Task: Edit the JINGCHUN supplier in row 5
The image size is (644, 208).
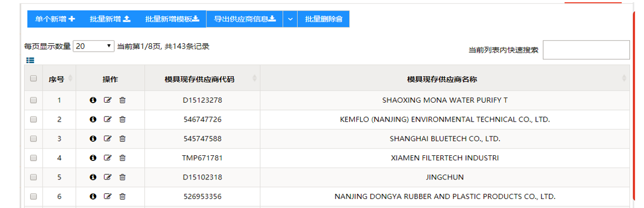Action: point(107,177)
